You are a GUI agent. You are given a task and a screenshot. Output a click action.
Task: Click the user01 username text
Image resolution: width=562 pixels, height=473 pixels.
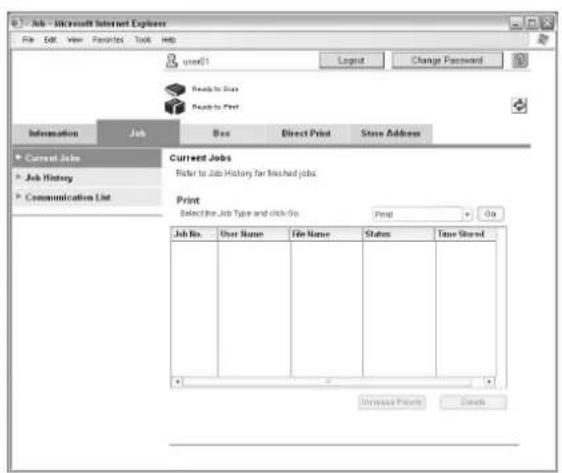(196, 62)
